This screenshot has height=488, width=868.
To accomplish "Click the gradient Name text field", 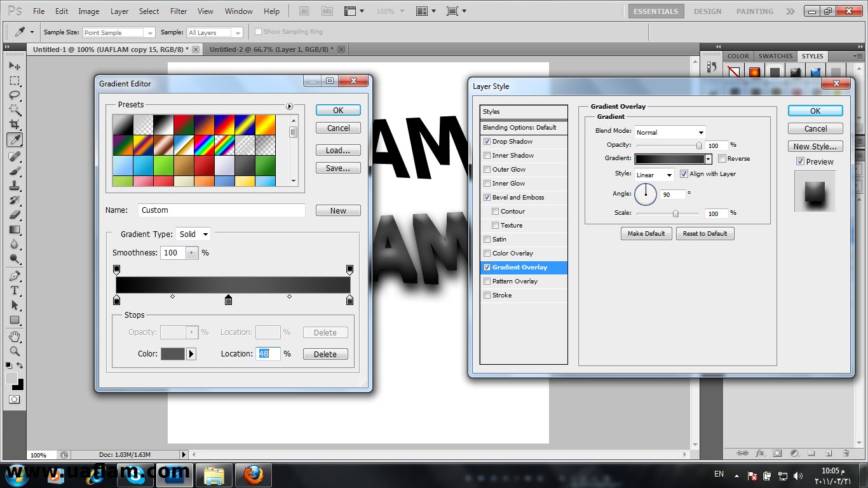I will click(221, 210).
